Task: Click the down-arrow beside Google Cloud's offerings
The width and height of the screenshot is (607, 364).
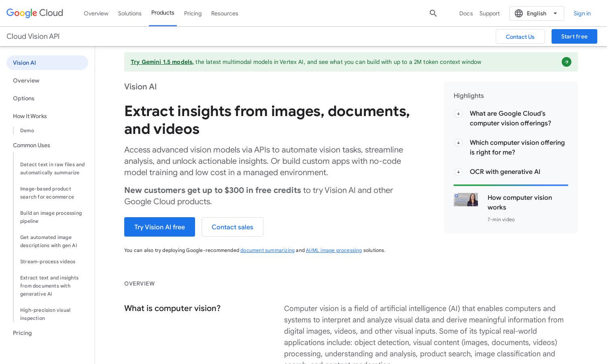Action: [x=458, y=114]
